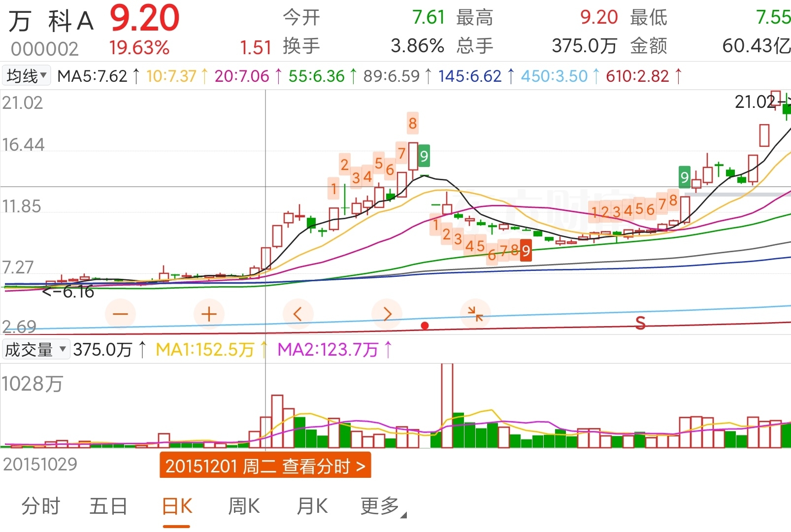This screenshot has height=532, width=791.
Task: Move chart left with the left arrow
Action: pos(297,314)
